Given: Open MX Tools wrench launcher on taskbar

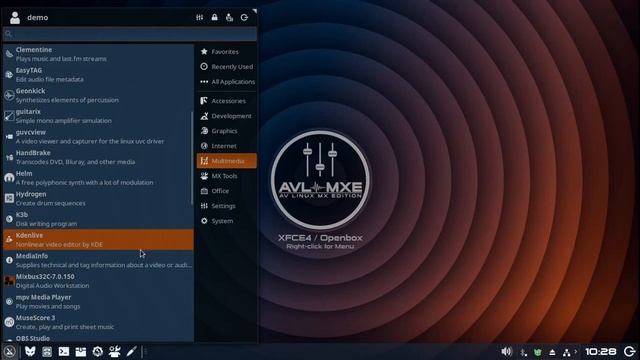Looking at the screenshot, I should [x=115, y=351].
